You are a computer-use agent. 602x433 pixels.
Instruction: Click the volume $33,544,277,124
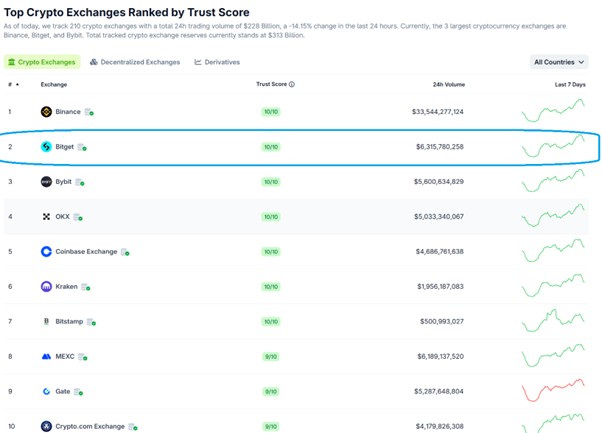point(438,112)
